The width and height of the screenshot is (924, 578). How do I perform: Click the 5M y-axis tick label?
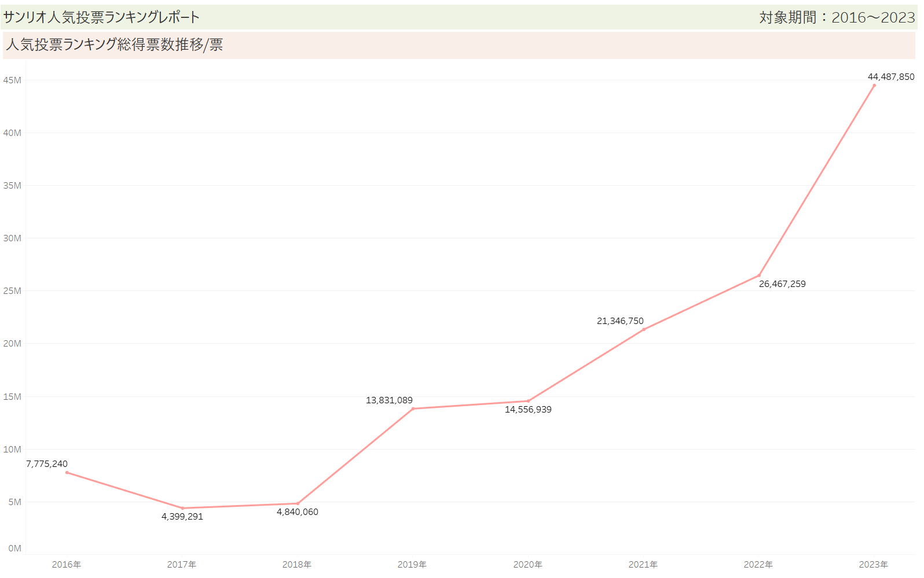14,502
